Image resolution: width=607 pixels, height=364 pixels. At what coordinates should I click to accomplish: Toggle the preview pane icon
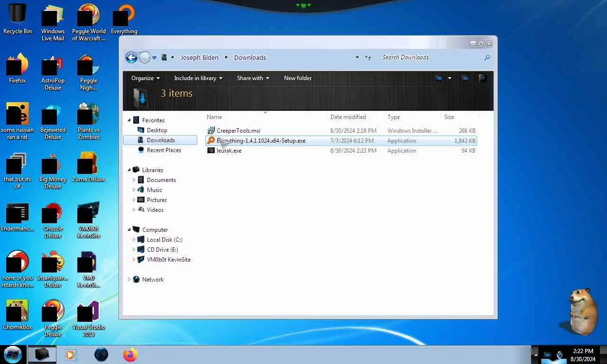(465, 78)
